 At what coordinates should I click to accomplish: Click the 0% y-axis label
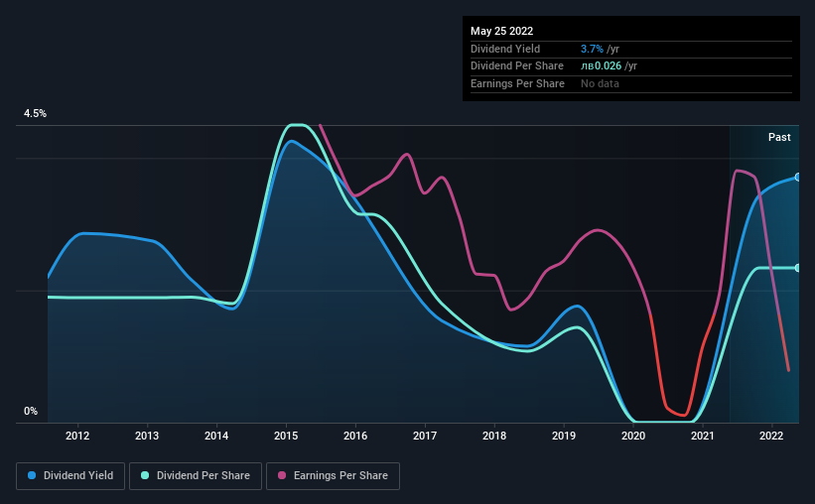[31, 411]
